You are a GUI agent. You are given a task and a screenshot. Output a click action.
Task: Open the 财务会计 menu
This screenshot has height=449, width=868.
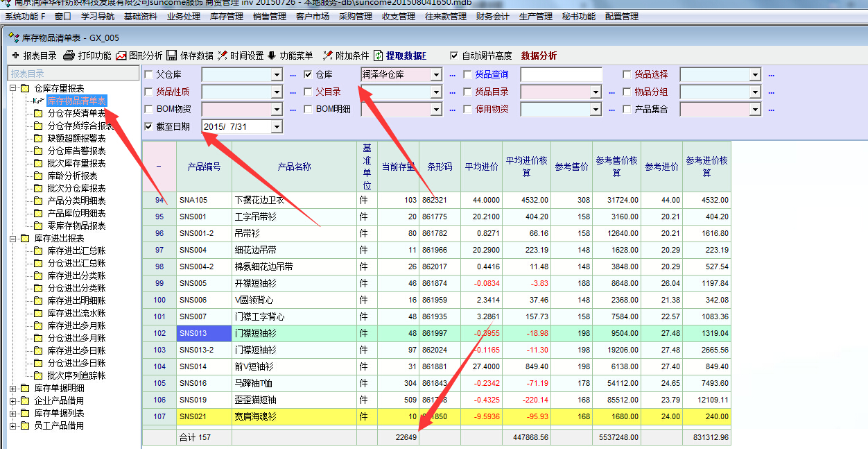(492, 17)
